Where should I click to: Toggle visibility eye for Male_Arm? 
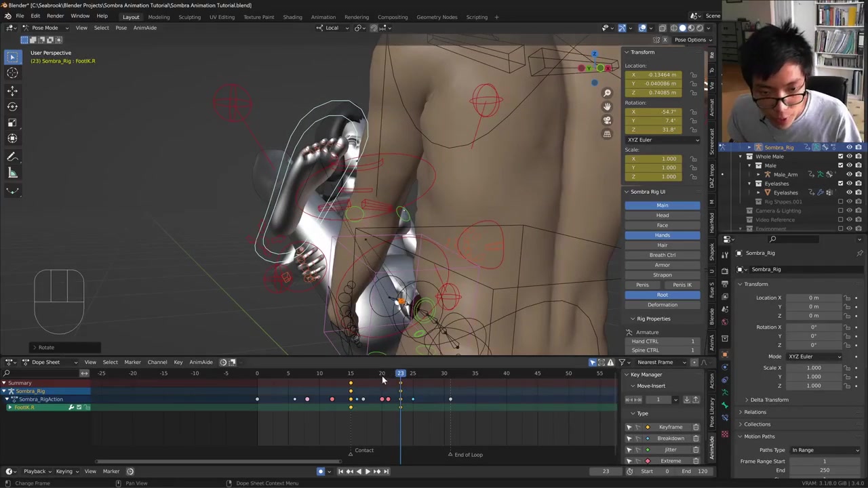click(849, 174)
